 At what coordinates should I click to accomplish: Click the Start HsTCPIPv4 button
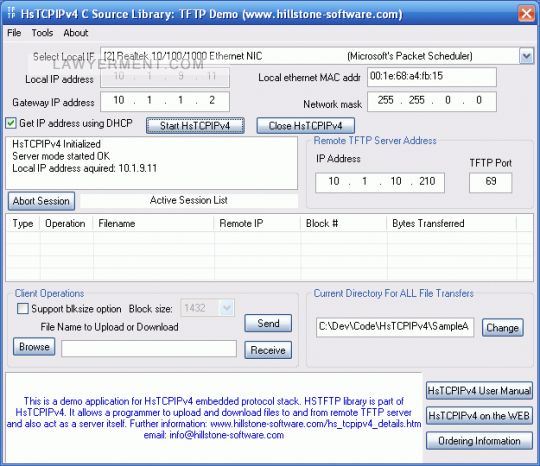click(195, 126)
